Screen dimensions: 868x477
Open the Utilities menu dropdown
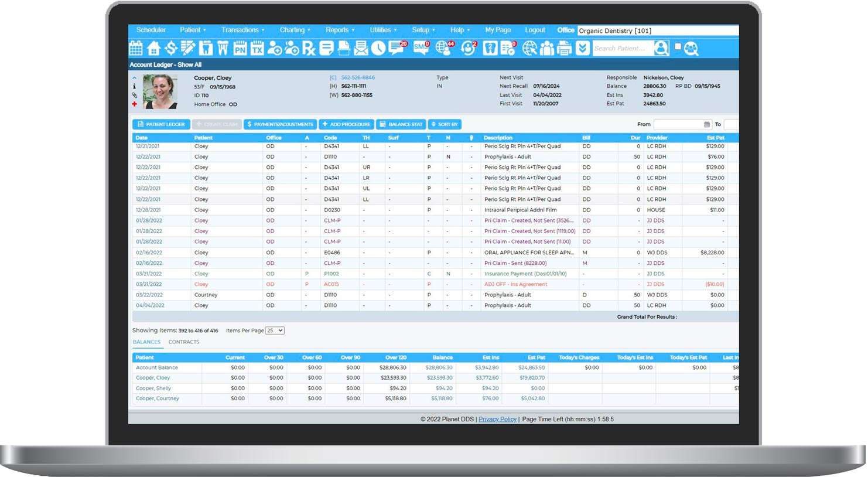[383, 30]
